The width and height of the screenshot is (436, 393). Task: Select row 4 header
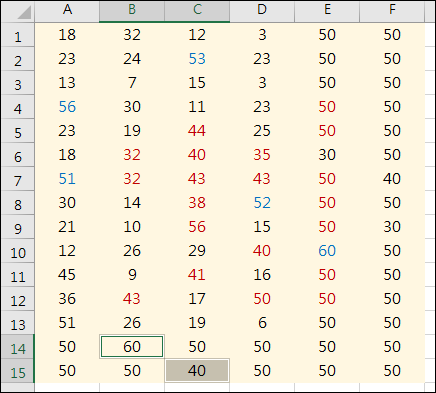(x=18, y=107)
